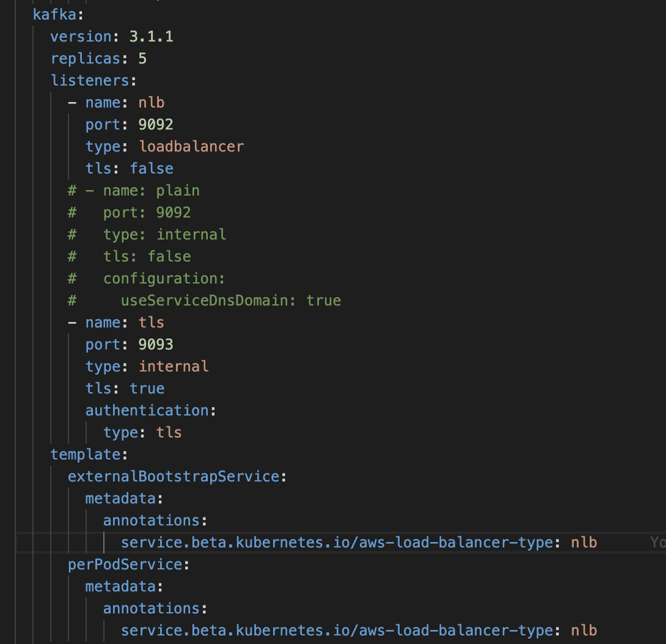Click the 'authentication' key

147,411
